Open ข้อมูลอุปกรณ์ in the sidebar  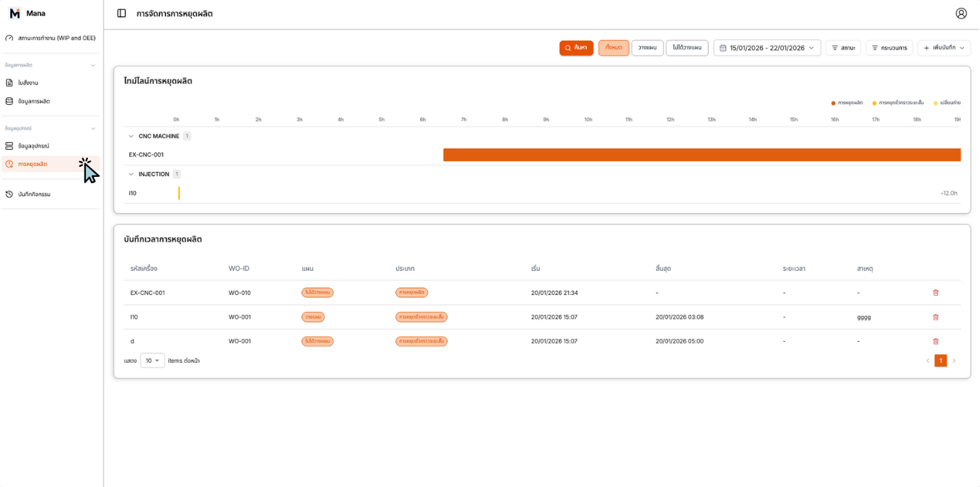coord(34,146)
